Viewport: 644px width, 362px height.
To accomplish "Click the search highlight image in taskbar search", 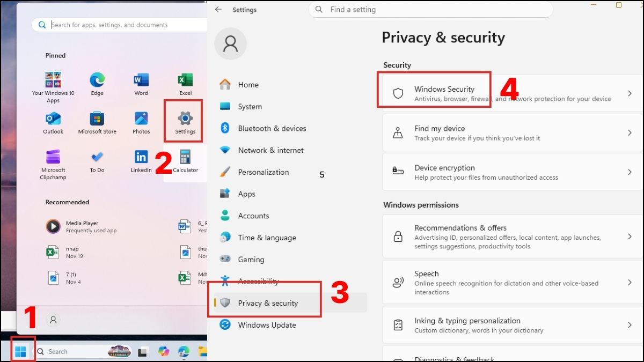I will 119,352.
